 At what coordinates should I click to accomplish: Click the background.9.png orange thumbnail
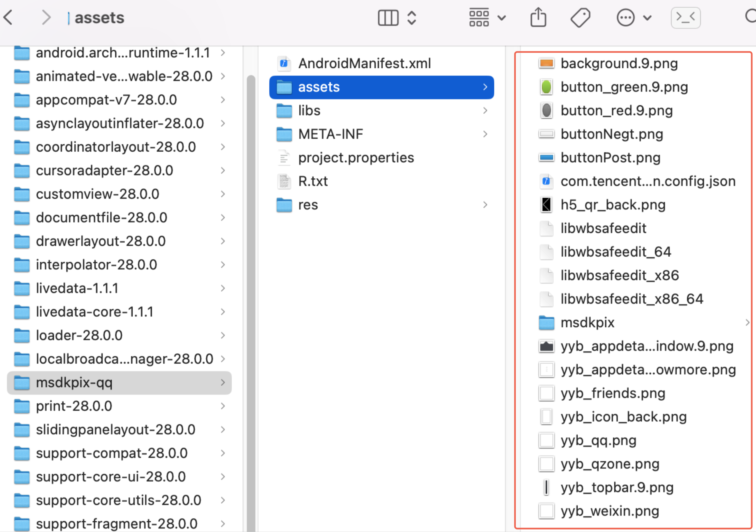pyautogui.click(x=546, y=63)
